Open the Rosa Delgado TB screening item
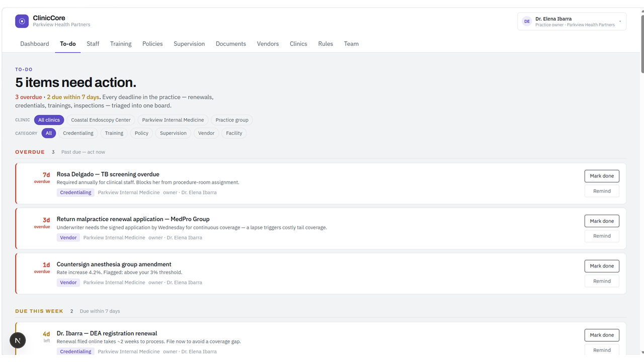 coord(108,174)
